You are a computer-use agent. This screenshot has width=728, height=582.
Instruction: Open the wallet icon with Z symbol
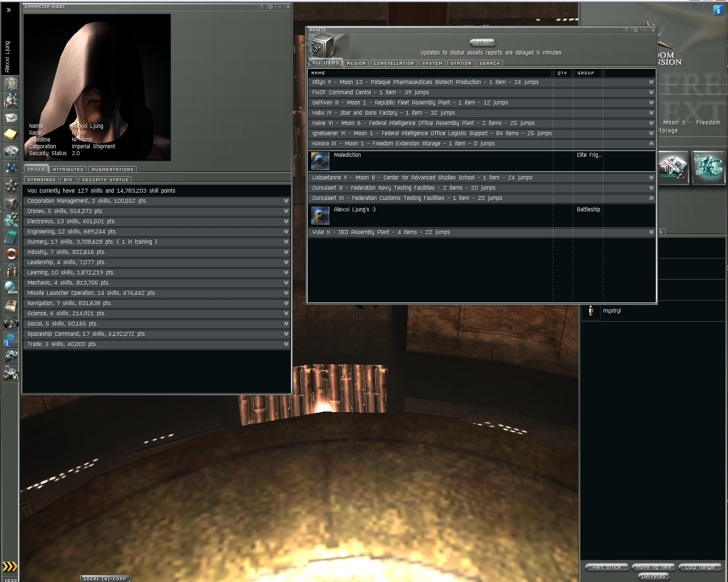pyautogui.click(x=11, y=220)
